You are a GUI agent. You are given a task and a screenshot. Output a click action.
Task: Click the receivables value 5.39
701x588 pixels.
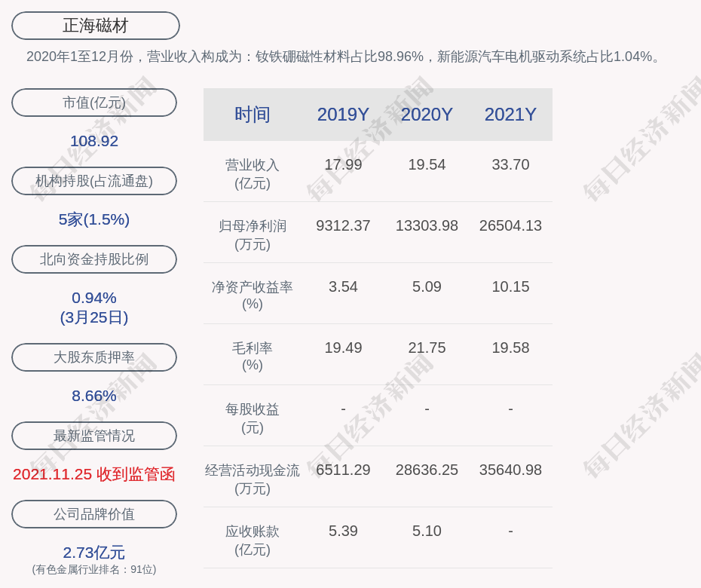(343, 531)
